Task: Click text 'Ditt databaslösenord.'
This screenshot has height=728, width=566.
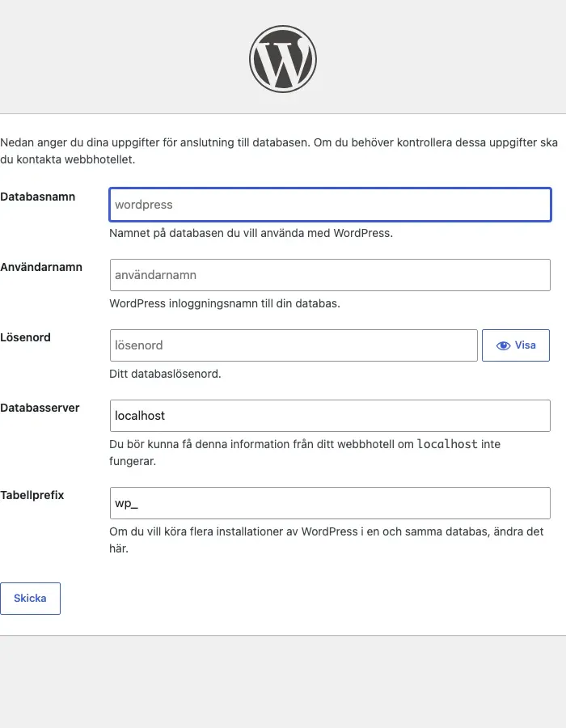Action: [165, 374]
